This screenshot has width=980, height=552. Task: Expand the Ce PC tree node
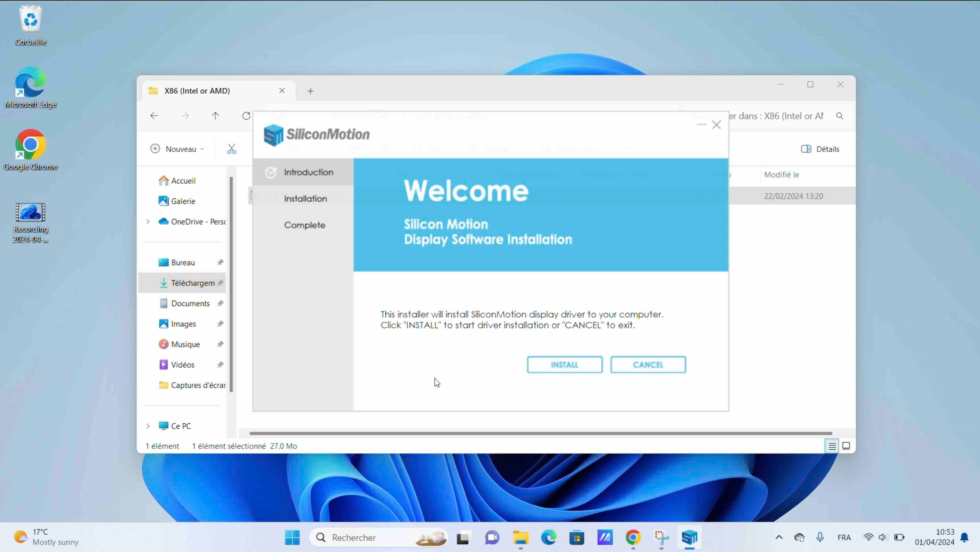tap(148, 426)
